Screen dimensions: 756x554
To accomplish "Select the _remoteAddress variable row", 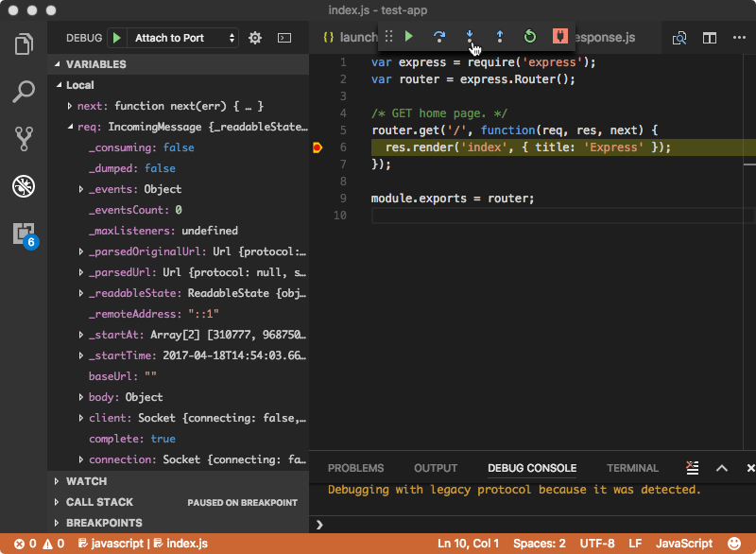I will 178,314.
